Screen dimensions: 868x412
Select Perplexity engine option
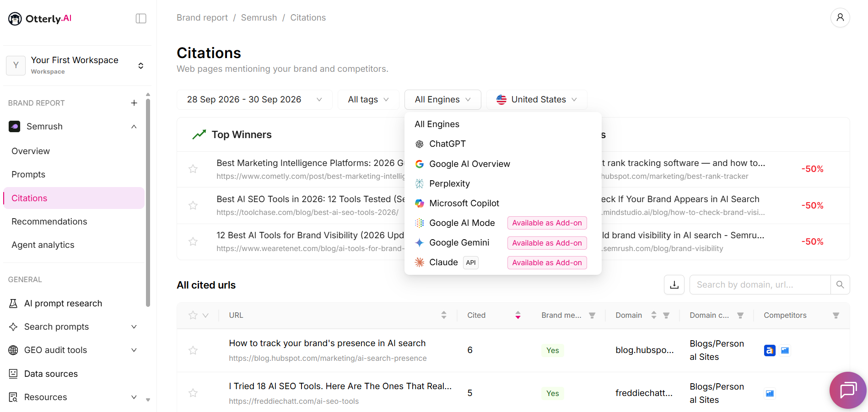pos(503,183)
